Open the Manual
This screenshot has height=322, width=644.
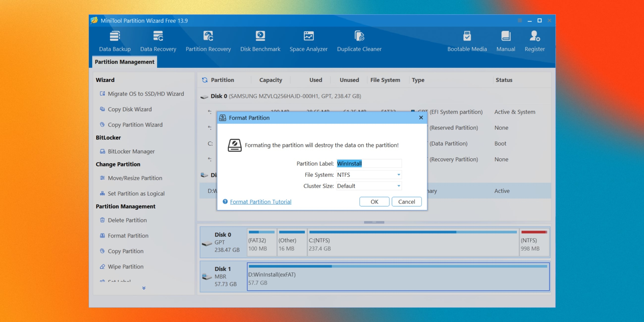point(506,42)
